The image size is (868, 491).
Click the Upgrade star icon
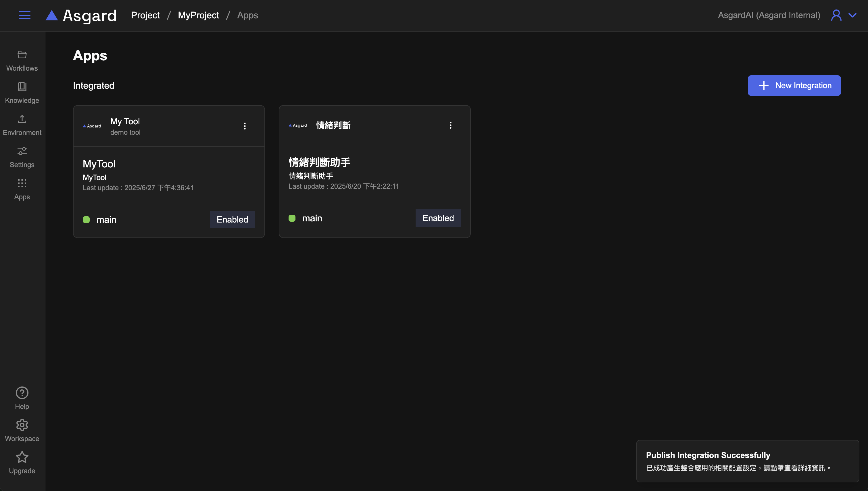pos(22,463)
